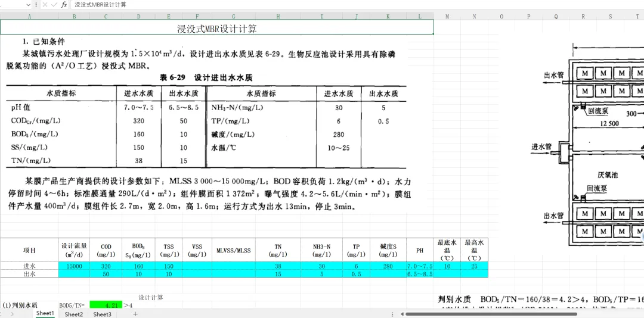Select the influent TSS cell showing 150
Viewport: 644px width, 318px height.
[x=169, y=266]
